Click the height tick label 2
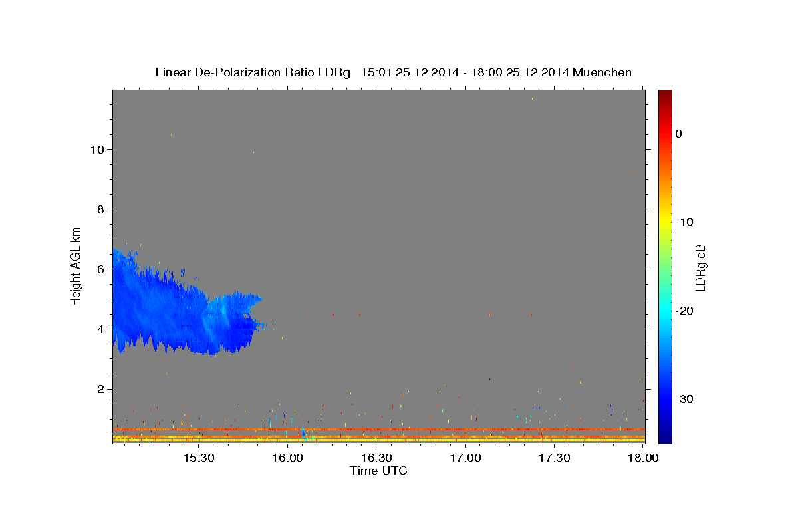Image resolution: width=798 pixels, height=532 pixels. coord(100,388)
